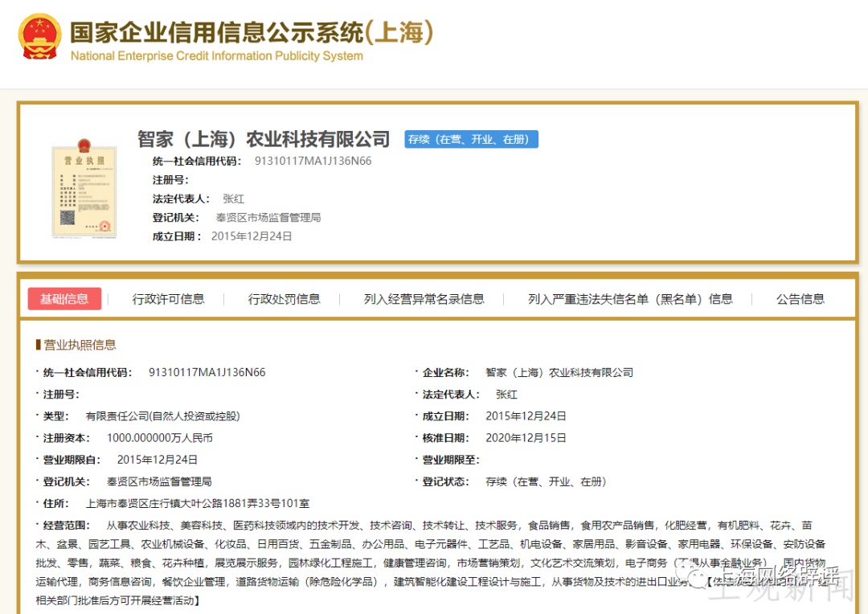Switch to 公告信息 tab
Viewport: 868px width, 614px height.
coord(800,299)
